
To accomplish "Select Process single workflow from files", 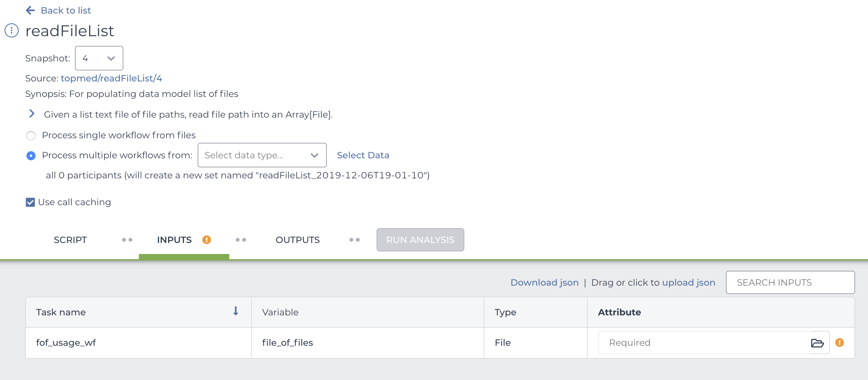I will (x=31, y=135).
